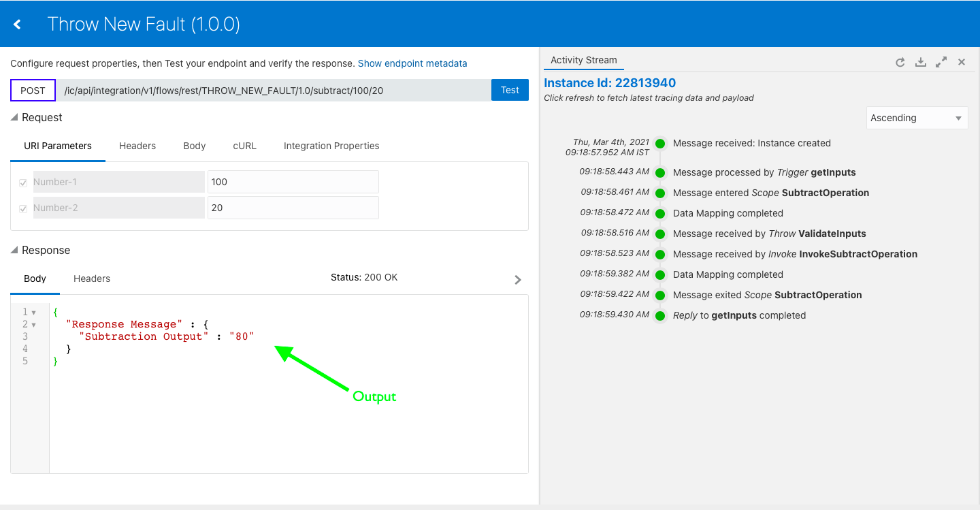980x510 pixels.
Task: Click the Number-1 value field
Action: 293,182
